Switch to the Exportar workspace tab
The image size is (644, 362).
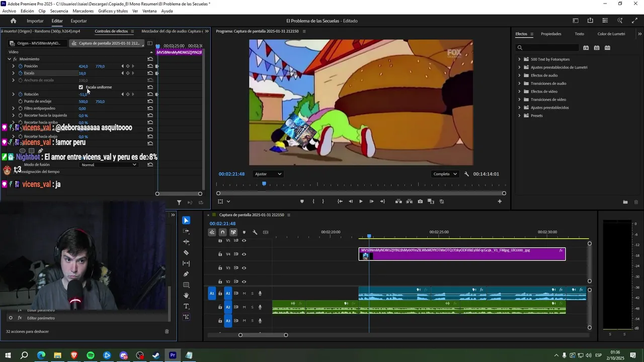tap(78, 21)
